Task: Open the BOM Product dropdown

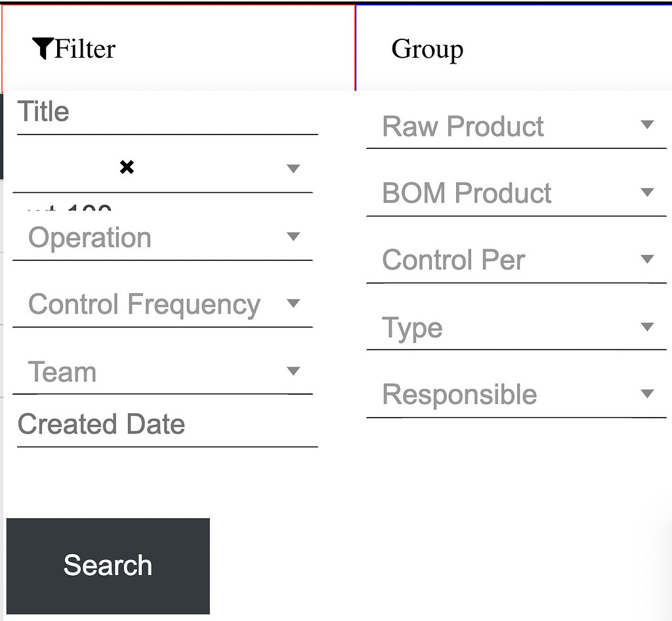Action: 505,193
